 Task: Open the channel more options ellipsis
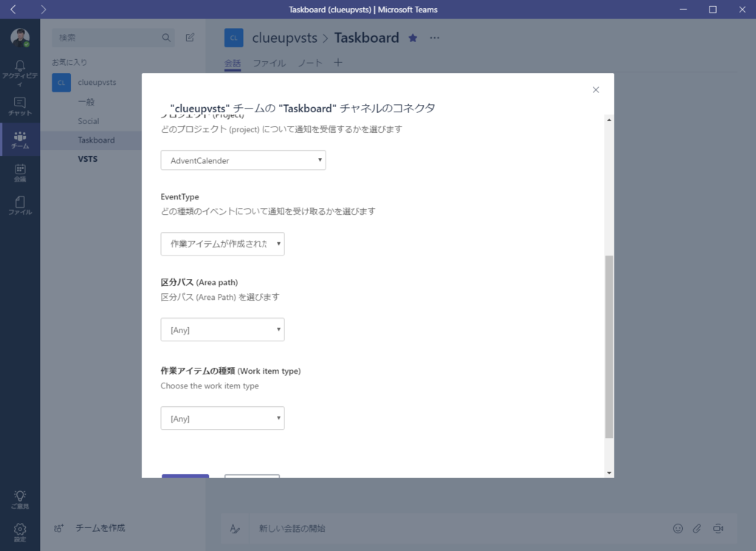pos(434,38)
